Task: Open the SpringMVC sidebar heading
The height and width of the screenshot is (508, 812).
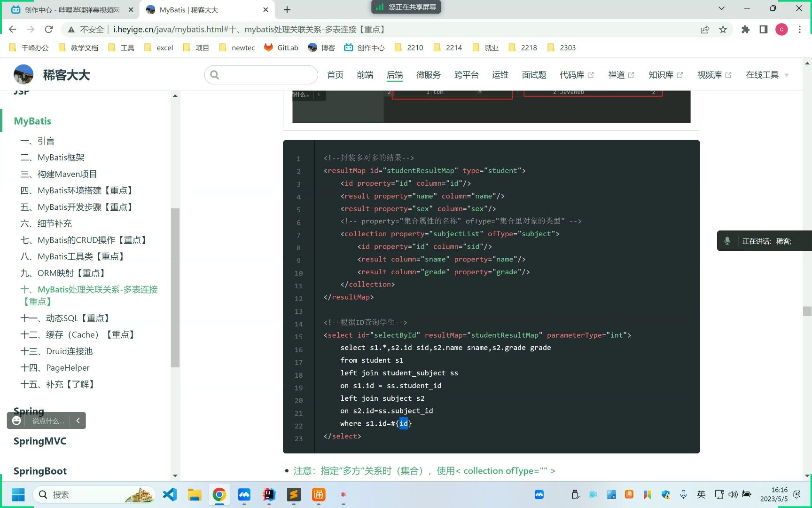Action: click(x=40, y=441)
